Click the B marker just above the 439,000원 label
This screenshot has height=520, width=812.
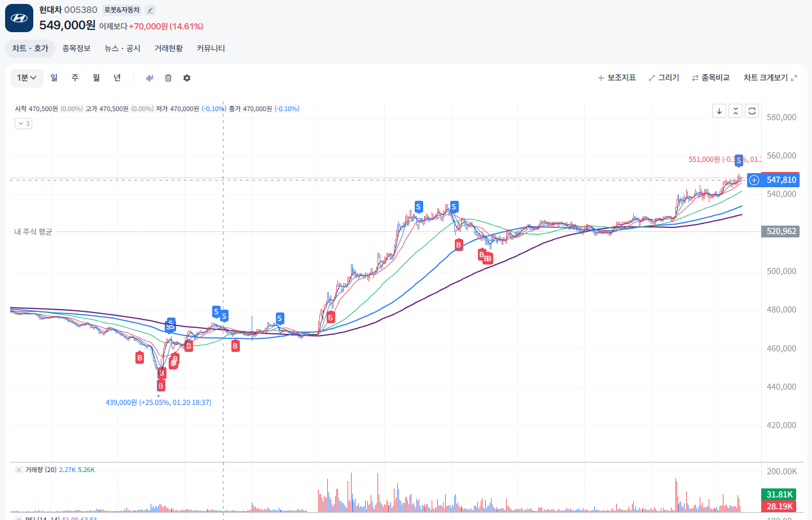161,386
